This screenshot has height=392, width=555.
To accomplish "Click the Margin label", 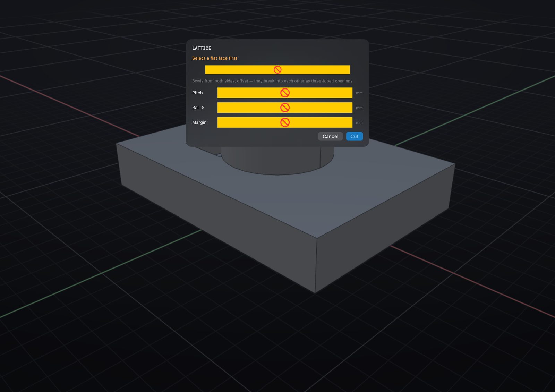I will (x=199, y=122).
